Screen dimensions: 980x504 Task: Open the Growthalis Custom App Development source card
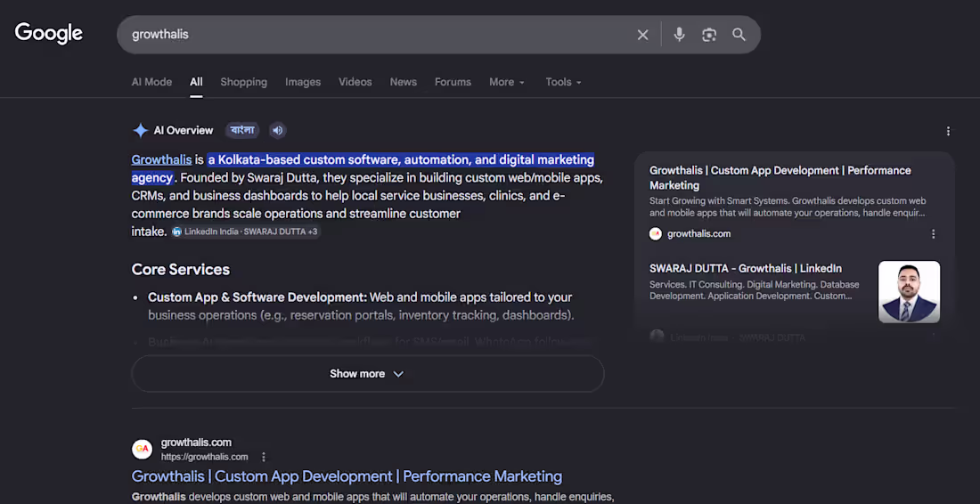click(x=780, y=177)
